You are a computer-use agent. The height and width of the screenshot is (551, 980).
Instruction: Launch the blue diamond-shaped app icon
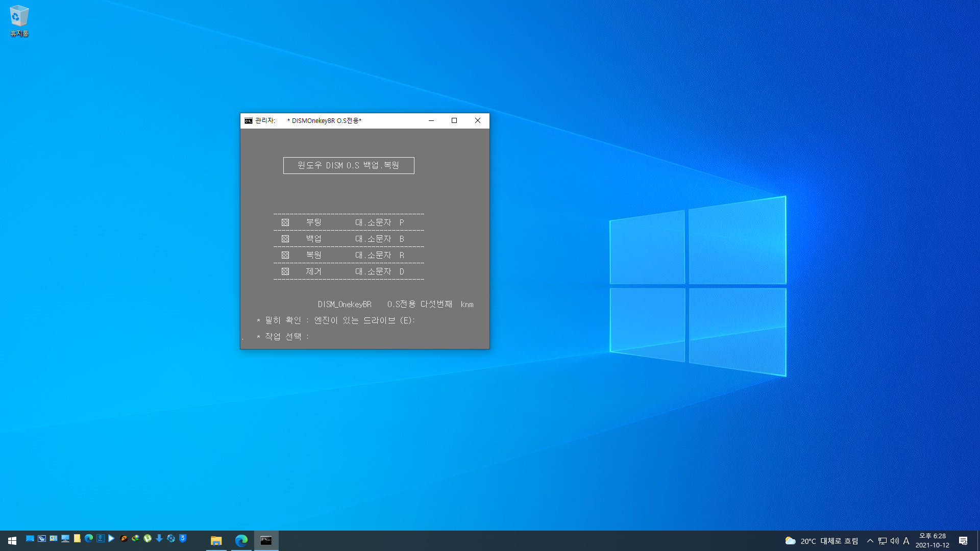(171, 538)
